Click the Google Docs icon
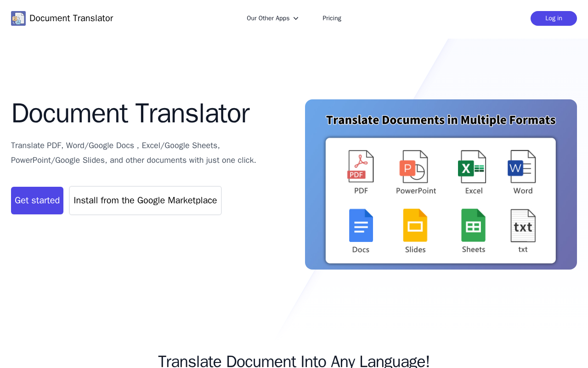Viewport: 588px width, 368px height. [361, 225]
